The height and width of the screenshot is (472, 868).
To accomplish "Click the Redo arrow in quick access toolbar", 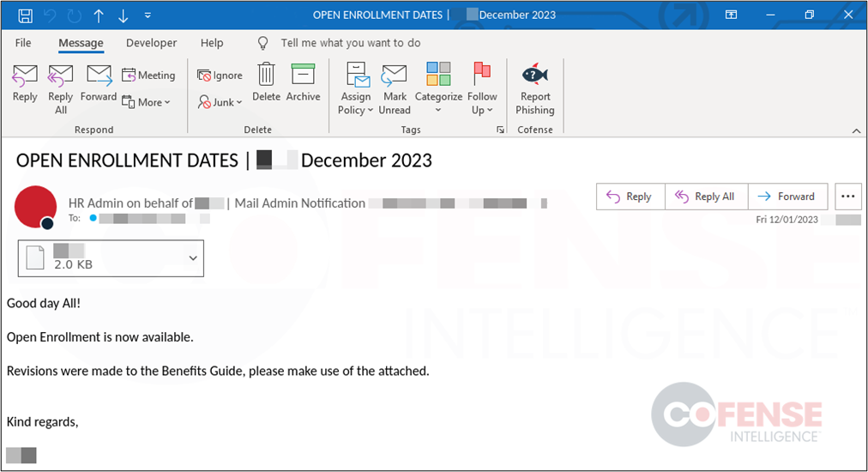I will click(x=74, y=16).
